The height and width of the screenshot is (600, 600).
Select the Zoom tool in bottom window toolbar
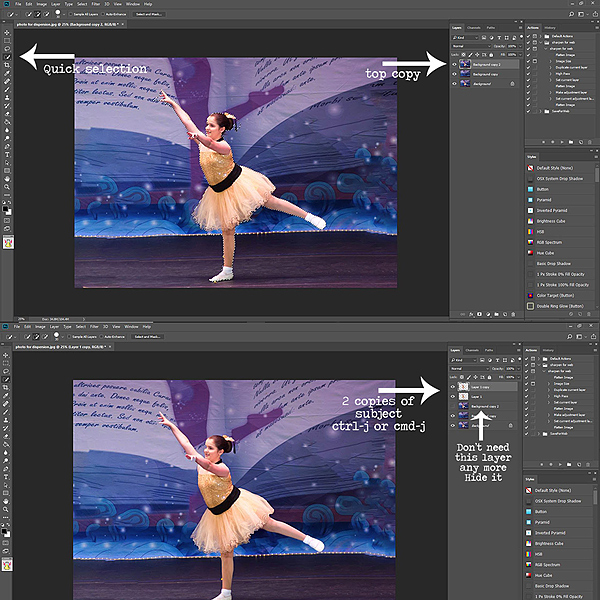(x=6, y=509)
